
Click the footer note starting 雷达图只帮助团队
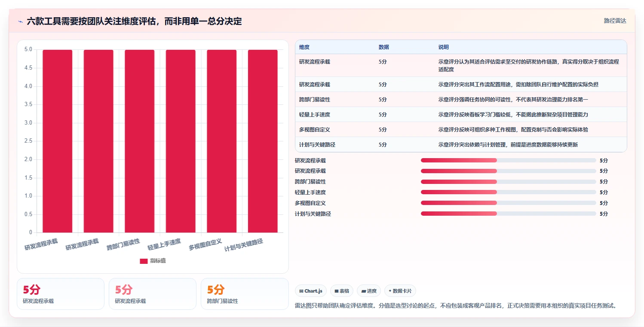(457, 306)
